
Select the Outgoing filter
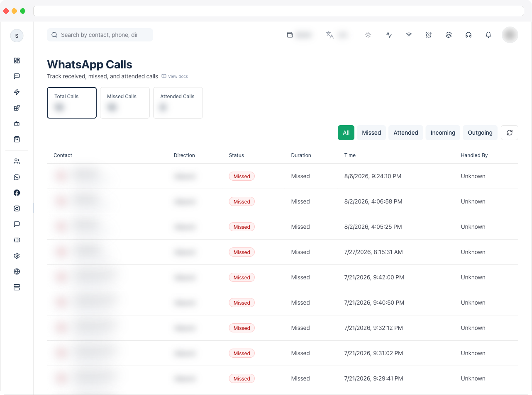[x=480, y=133]
